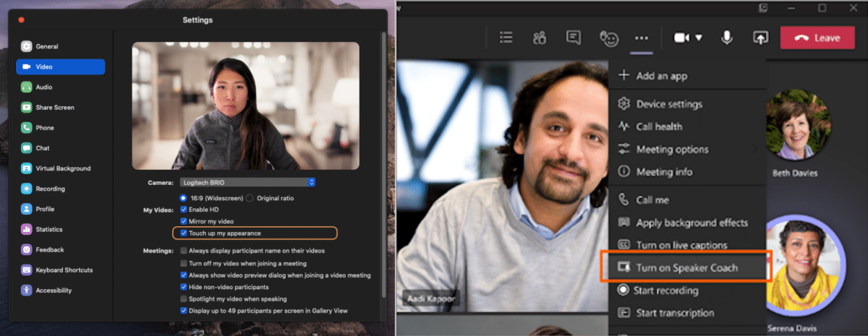Toggle the Teams camera icon
The width and height of the screenshot is (868, 336).
(x=681, y=38)
